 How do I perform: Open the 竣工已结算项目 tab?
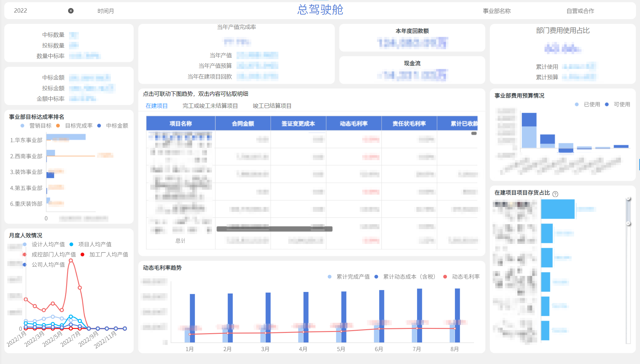272,106
